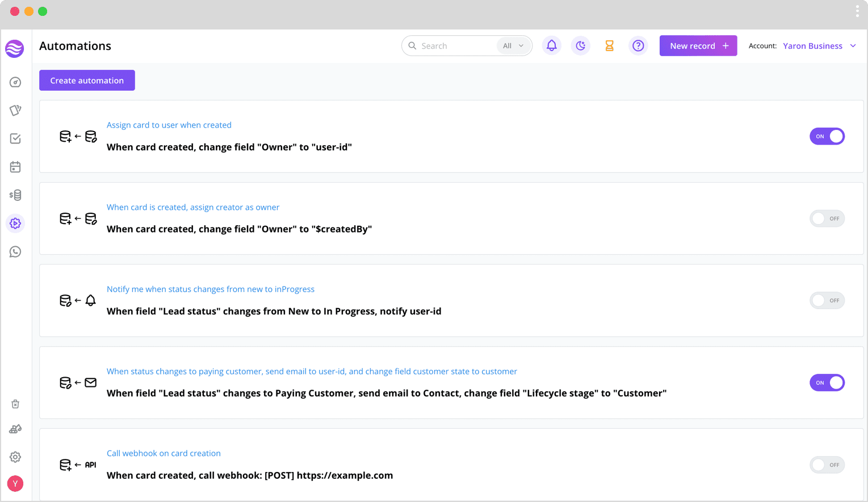868x502 pixels.
Task: Open the building blocks icon in sidebar
Action: point(15,429)
